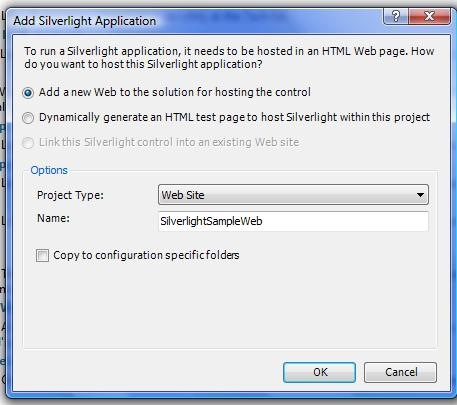Click the question mark help icon

coord(396,16)
